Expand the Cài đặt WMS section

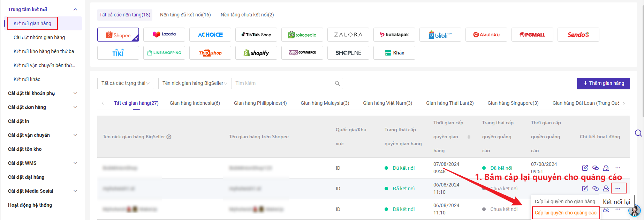(x=75, y=163)
